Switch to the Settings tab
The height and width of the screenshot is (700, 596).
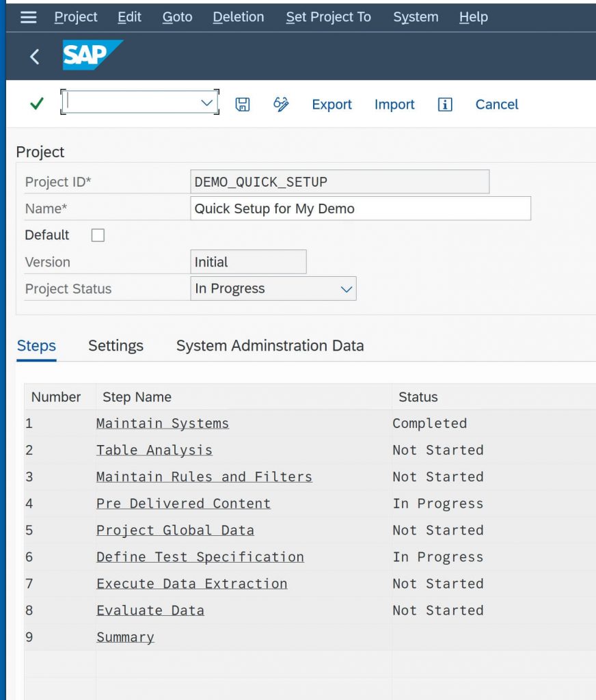116,345
